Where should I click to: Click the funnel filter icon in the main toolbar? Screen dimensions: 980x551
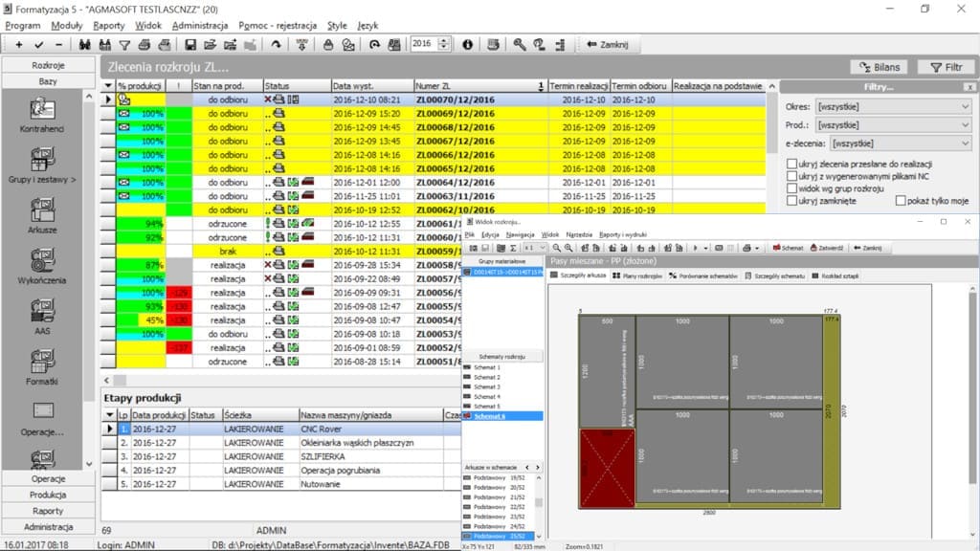(x=123, y=44)
